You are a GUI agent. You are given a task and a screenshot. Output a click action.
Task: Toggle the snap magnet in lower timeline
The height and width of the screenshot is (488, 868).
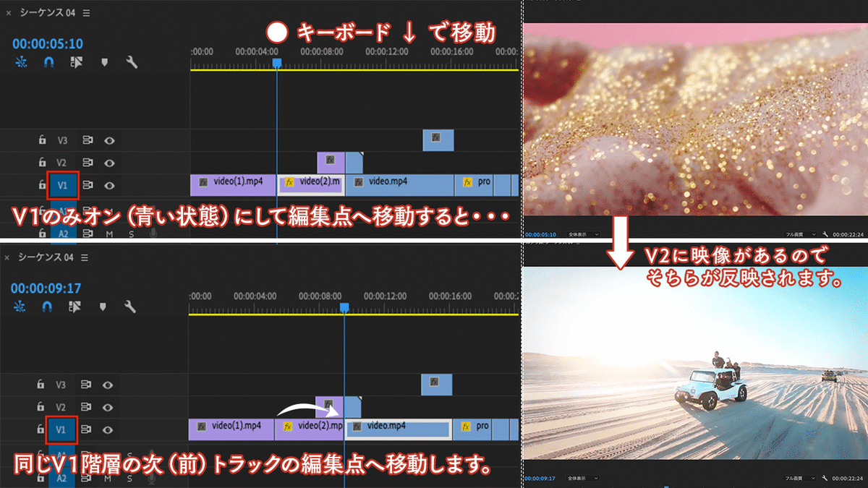tap(48, 307)
